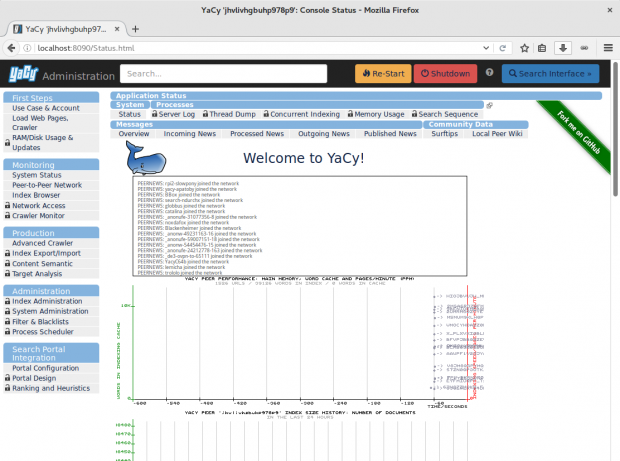The width and height of the screenshot is (620, 461).
Task: Select the Status tab
Action: coord(129,114)
